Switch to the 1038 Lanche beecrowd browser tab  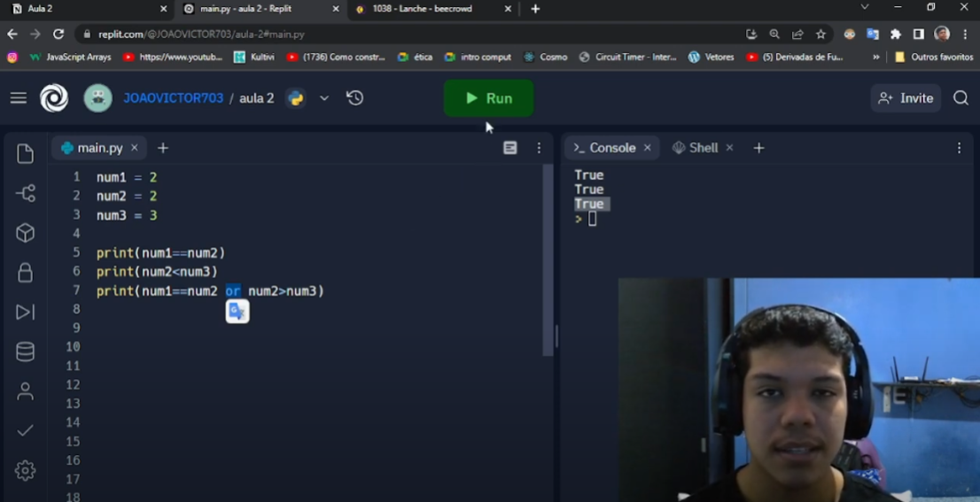(423, 9)
